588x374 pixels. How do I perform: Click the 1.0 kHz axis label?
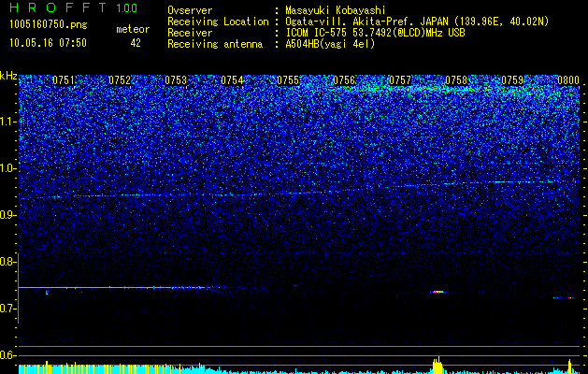point(8,169)
